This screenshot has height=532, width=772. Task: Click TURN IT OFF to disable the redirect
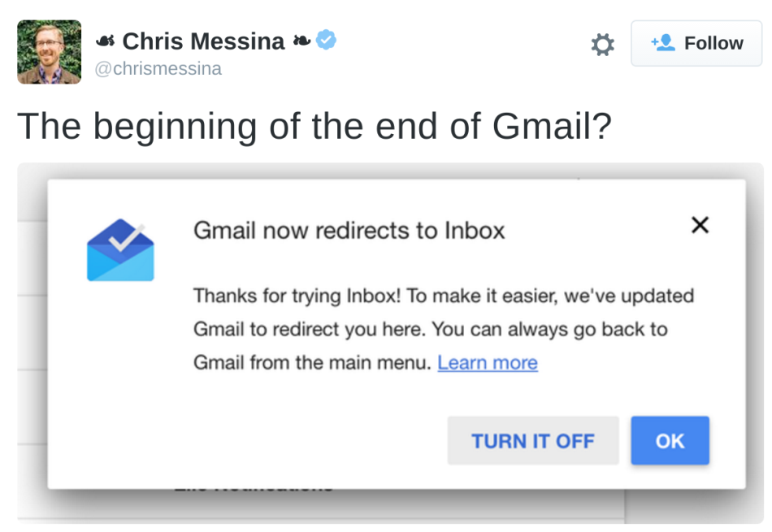tap(532, 440)
